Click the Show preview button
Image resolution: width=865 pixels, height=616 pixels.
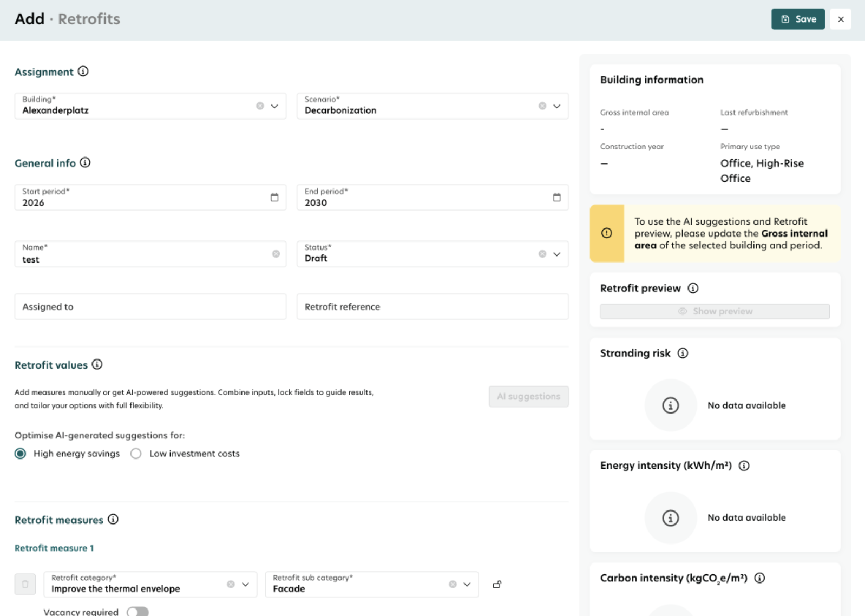[715, 311]
